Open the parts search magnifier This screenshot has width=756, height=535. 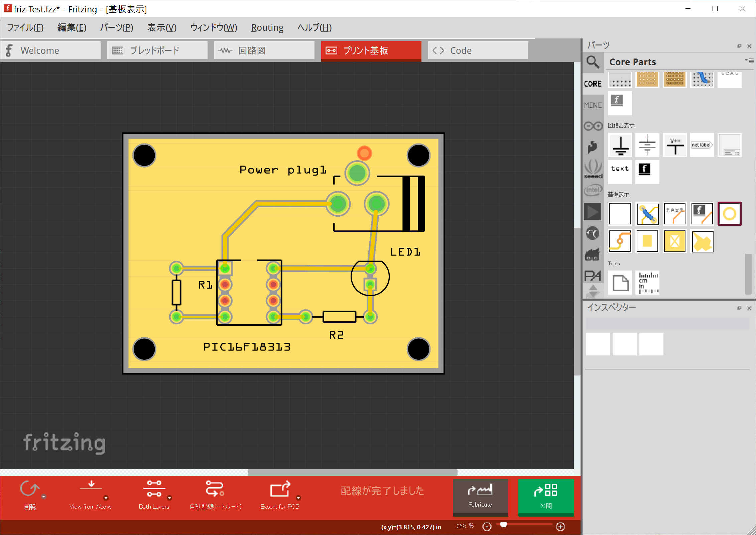pyautogui.click(x=593, y=62)
